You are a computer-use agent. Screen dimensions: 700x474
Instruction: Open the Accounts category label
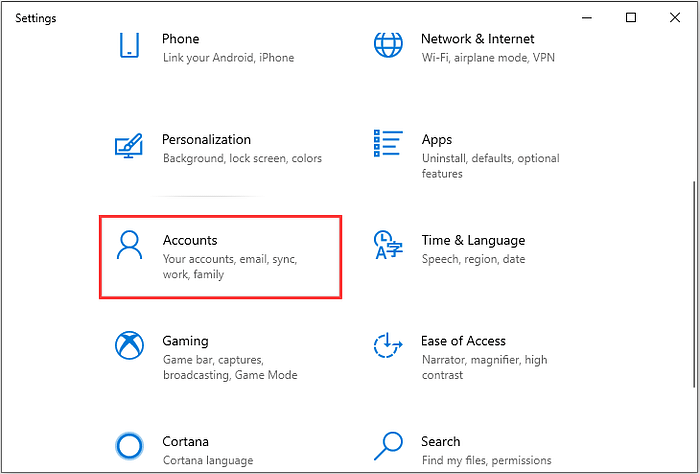click(x=190, y=240)
